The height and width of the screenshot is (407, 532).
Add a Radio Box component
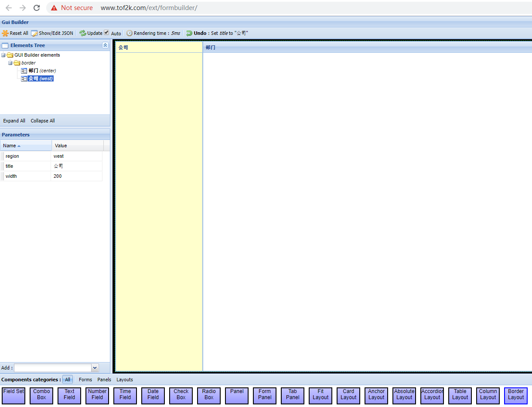point(208,395)
